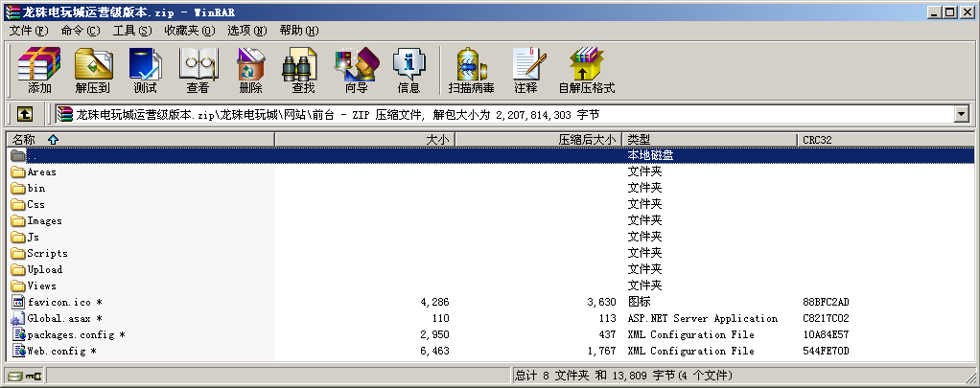Run 扫描病毒 virus scan tool

click(471, 70)
